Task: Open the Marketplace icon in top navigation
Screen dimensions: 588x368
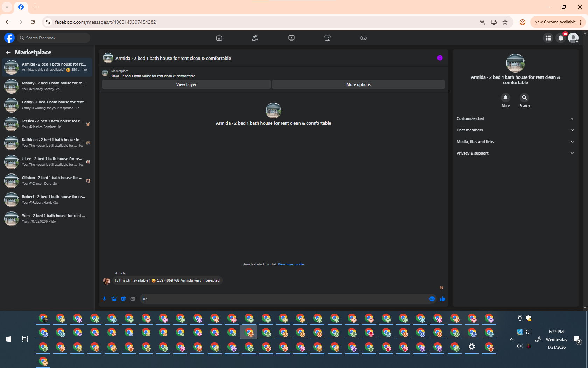Action: (x=328, y=38)
